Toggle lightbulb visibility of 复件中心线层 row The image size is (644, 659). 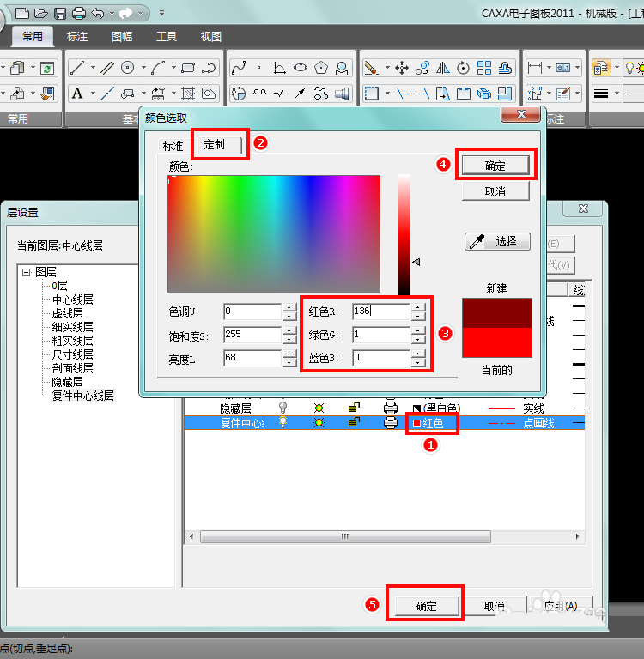click(x=283, y=422)
